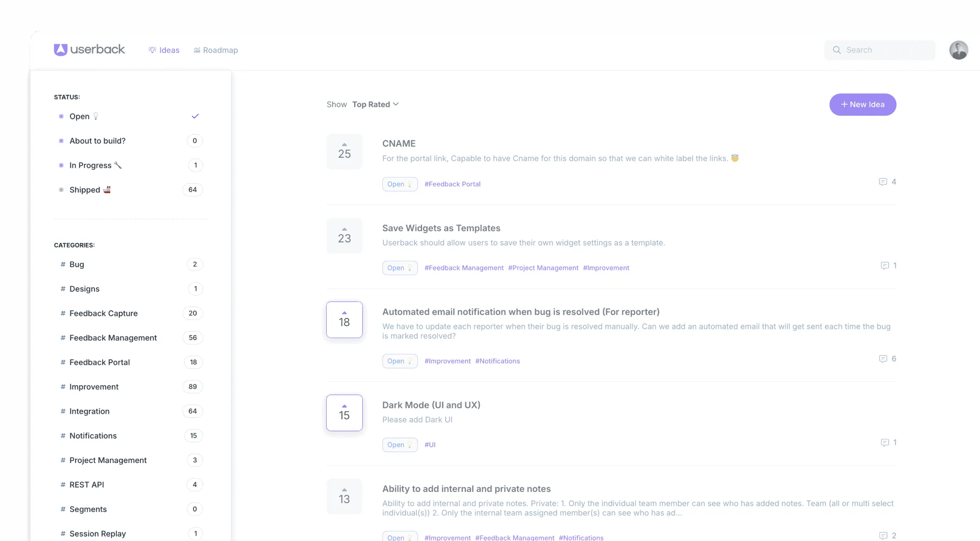Open the #Feedback Portal tag link
The image size is (980, 541).
(x=452, y=184)
